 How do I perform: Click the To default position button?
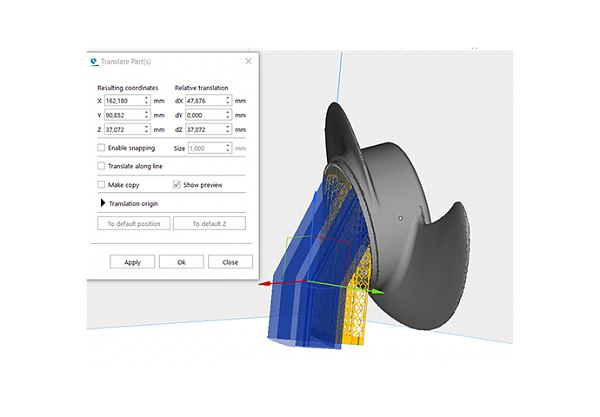[x=134, y=224]
